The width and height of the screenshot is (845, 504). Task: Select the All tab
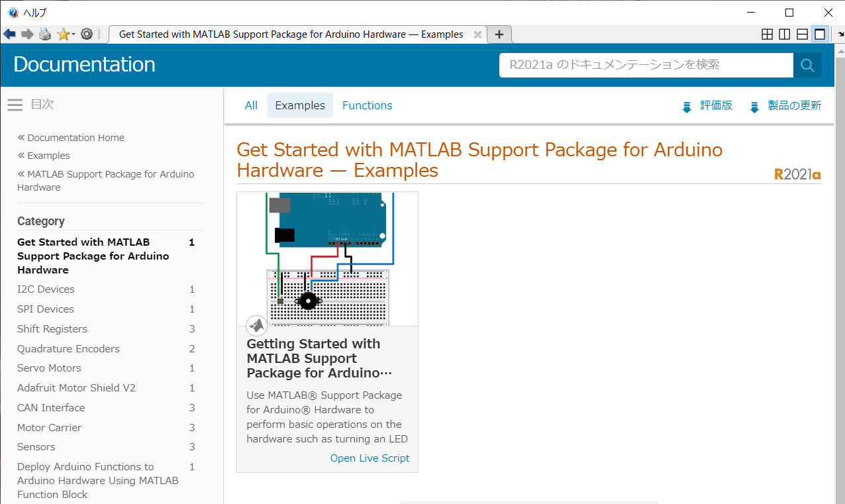click(251, 105)
